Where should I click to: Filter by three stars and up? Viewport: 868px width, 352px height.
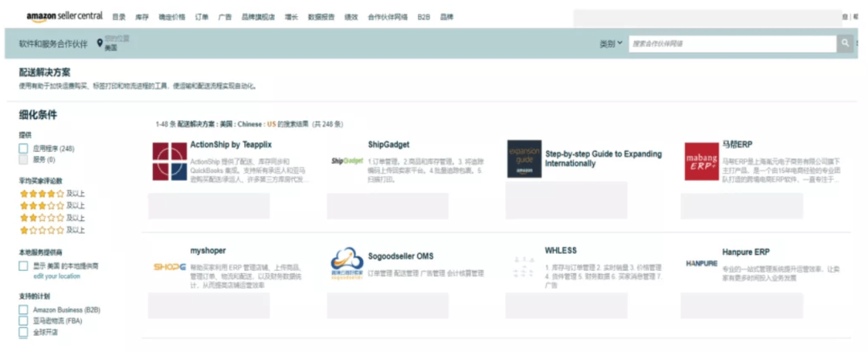tap(52, 206)
